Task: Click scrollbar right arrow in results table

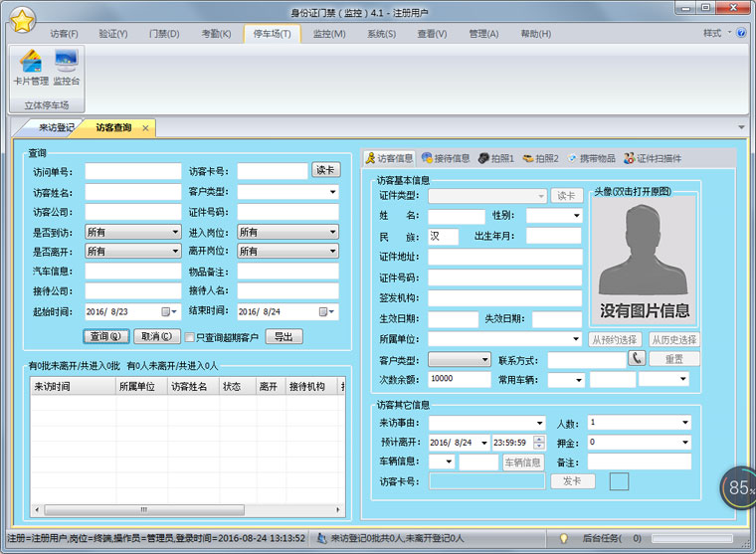Action: click(338, 509)
